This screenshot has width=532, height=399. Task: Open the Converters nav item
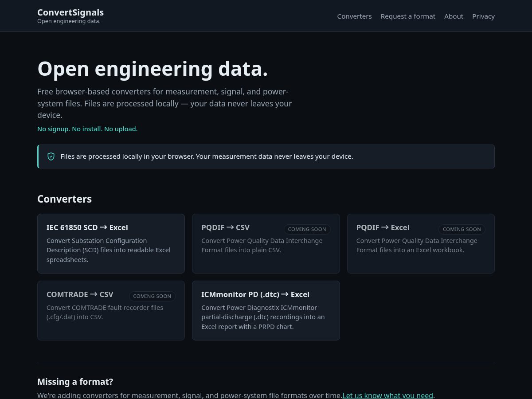[x=354, y=16]
